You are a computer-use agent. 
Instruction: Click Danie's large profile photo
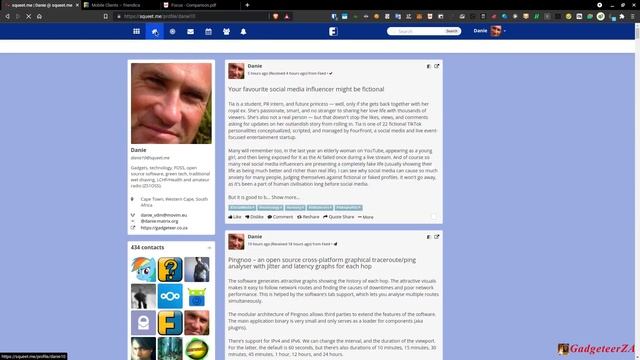(171, 103)
